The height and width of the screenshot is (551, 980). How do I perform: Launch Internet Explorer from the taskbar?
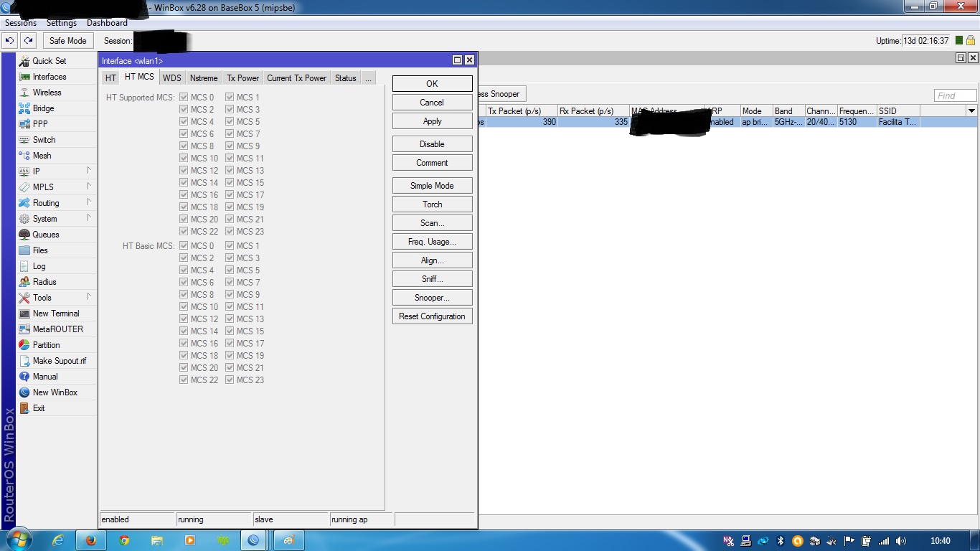pos(58,540)
